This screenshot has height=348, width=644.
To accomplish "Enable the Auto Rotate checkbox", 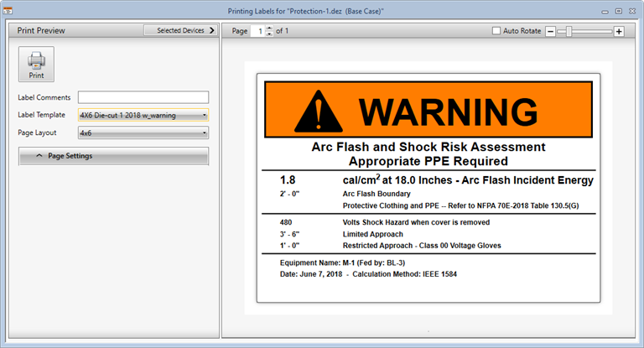I will coord(496,31).
